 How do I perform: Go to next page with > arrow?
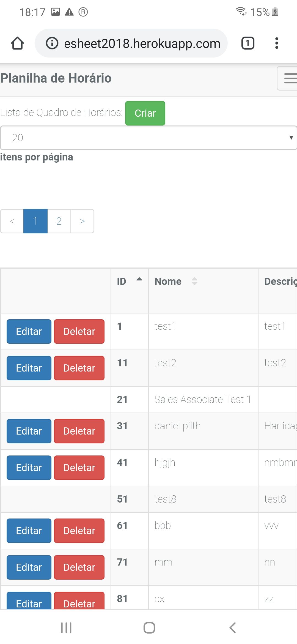82,221
